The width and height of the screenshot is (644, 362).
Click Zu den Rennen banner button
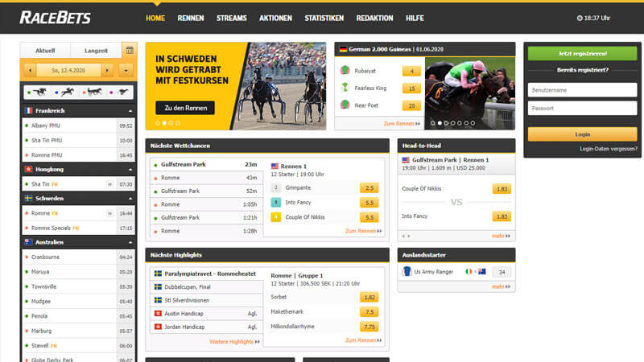(x=185, y=108)
